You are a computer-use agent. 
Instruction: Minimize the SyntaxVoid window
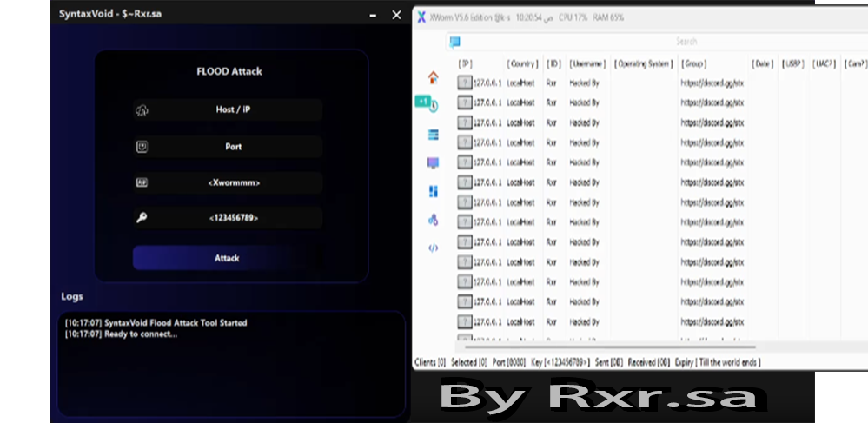[373, 15]
